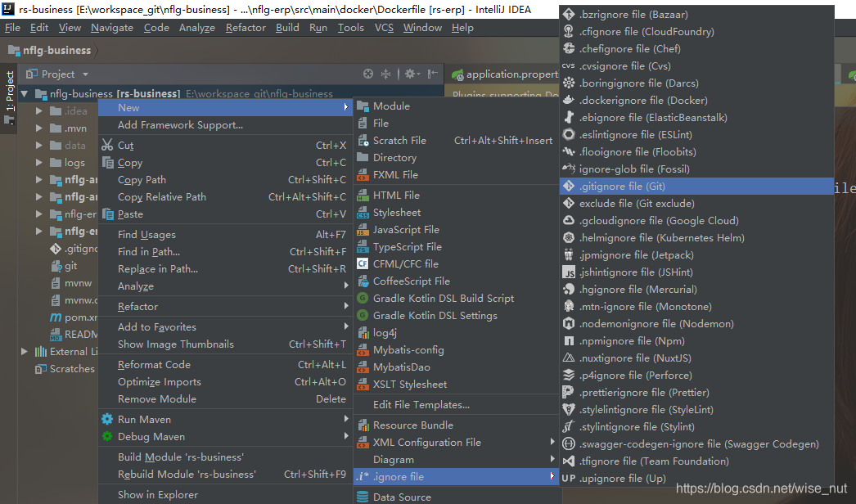Select the mvnw file in tree
The height and width of the screenshot is (504, 856).
pos(73,283)
